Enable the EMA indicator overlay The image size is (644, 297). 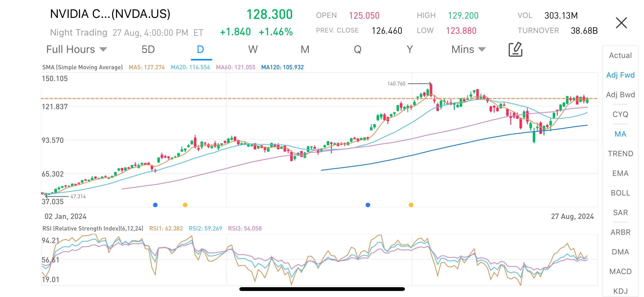[620, 173]
